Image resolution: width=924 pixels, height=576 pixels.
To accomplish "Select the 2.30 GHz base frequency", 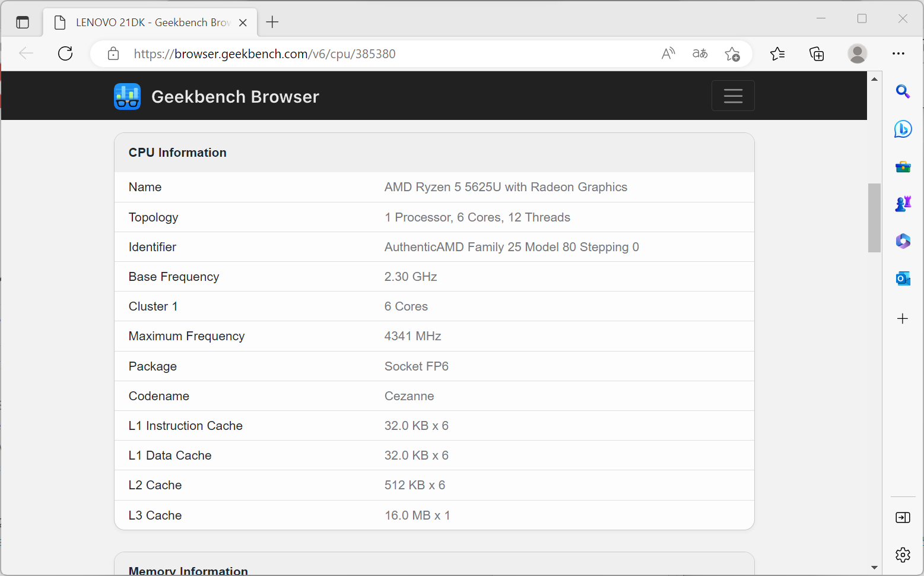I will point(411,277).
